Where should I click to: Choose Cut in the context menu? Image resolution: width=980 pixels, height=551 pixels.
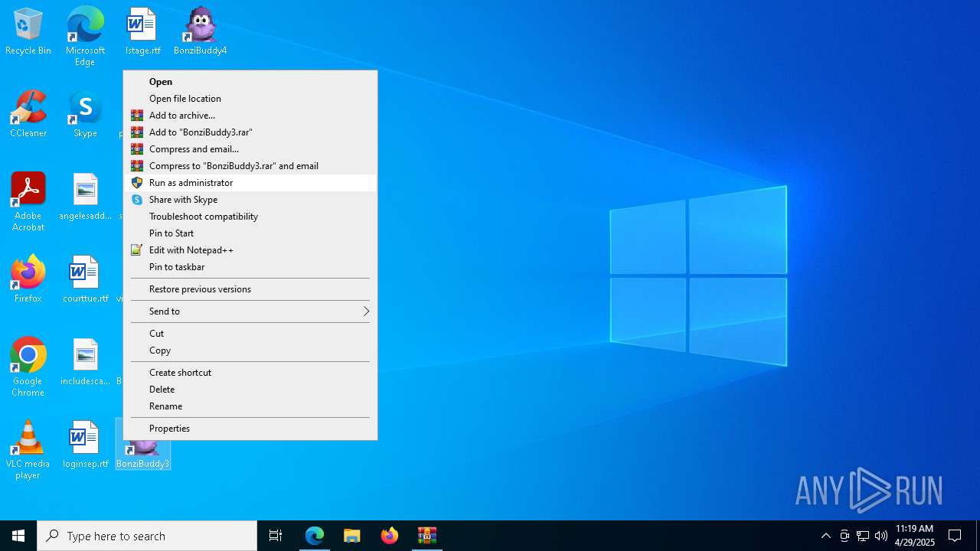point(250,334)
